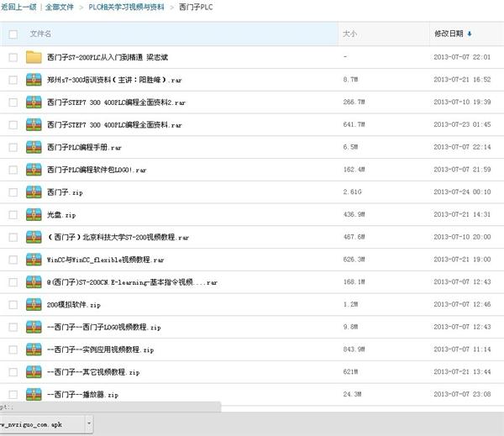This screenshot has height=436, width=504.
Task: Check the box for 西门子PLC编程手册.rar
Action: 13,148
